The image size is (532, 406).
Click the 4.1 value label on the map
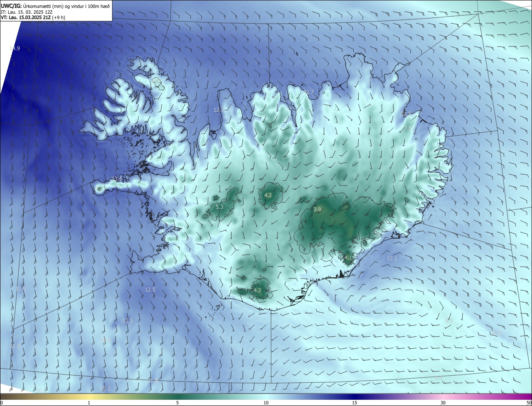pyautogui.click(x=348, y=257)
